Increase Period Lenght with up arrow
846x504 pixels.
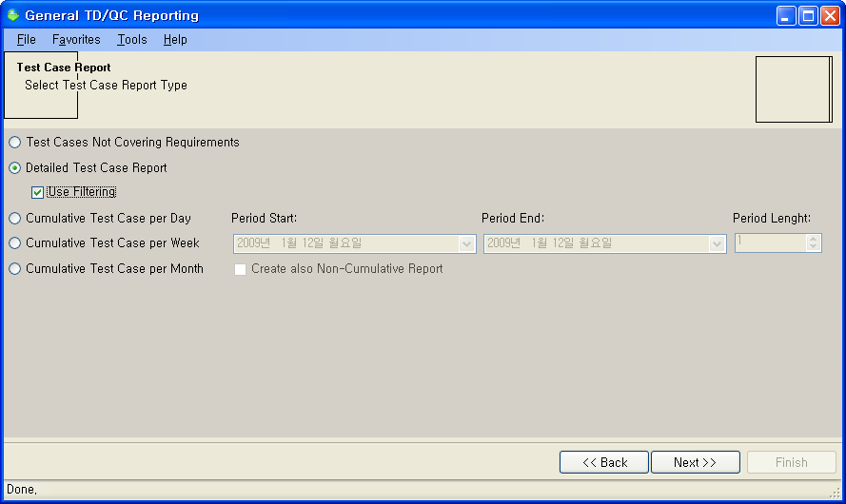click(813, 239)
